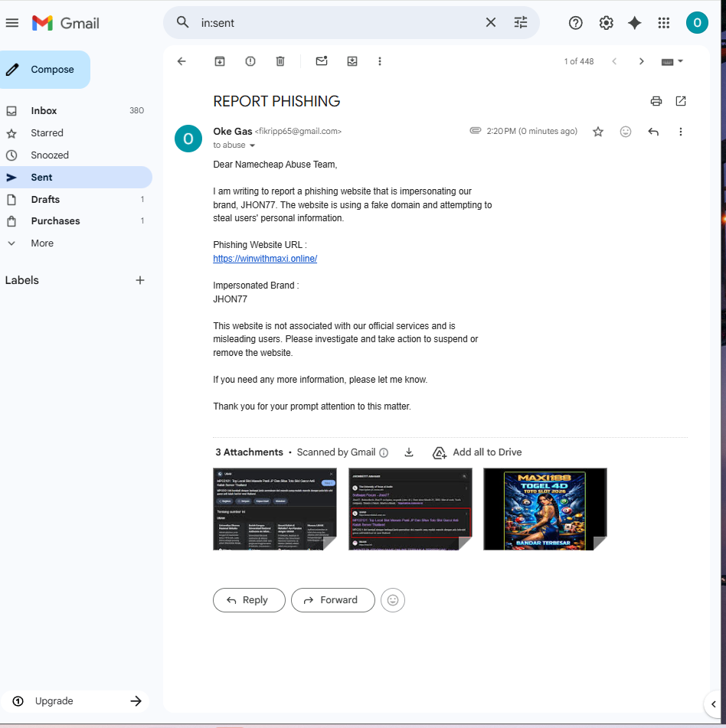
Task: Click Add all to Drive
Action: [477, 452]
